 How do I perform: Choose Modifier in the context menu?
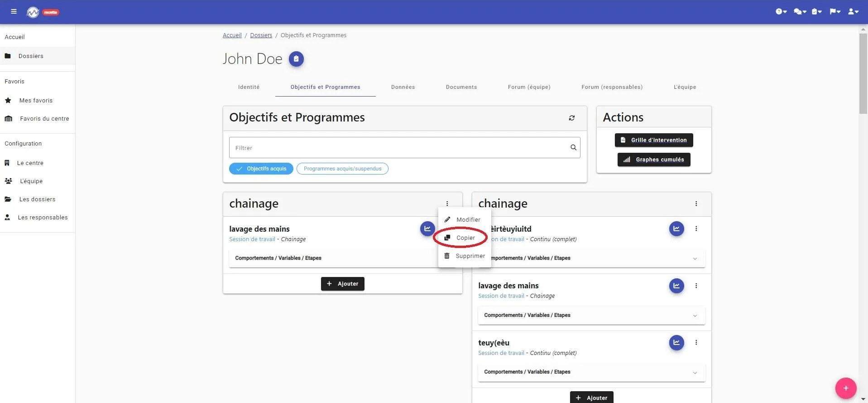465,219
